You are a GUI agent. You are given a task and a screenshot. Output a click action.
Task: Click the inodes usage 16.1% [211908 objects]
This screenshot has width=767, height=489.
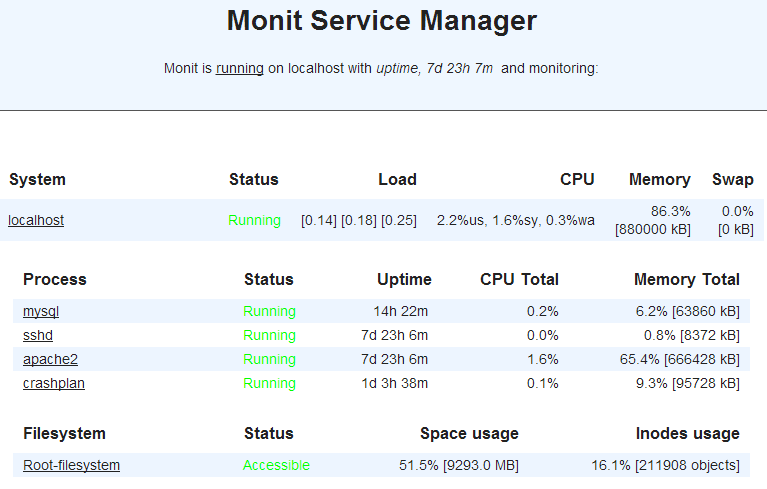[666, 465]
